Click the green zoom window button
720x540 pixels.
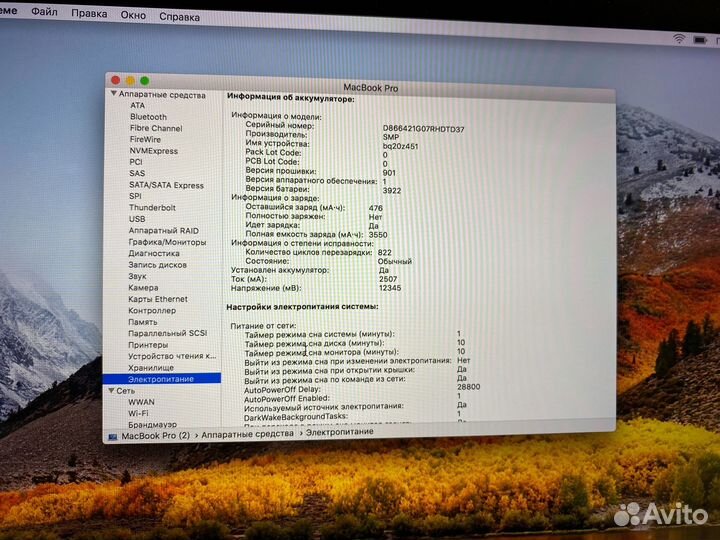(x=145, y=81)
